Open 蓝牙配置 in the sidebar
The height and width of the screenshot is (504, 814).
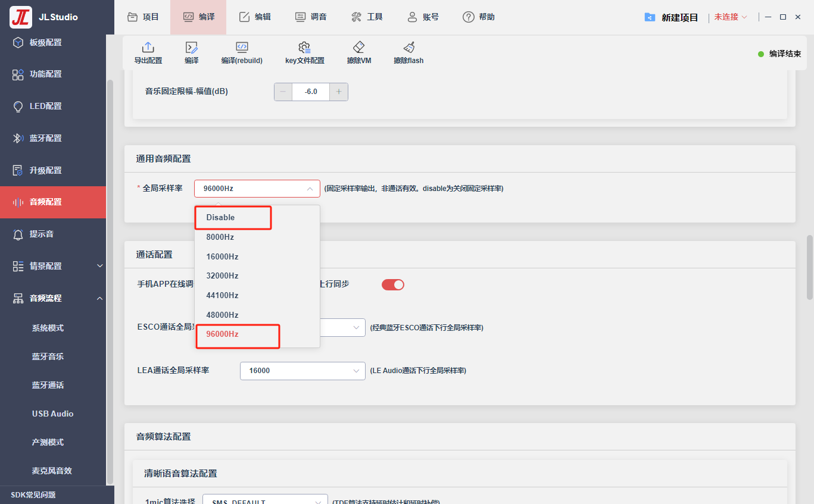(53, 139)
